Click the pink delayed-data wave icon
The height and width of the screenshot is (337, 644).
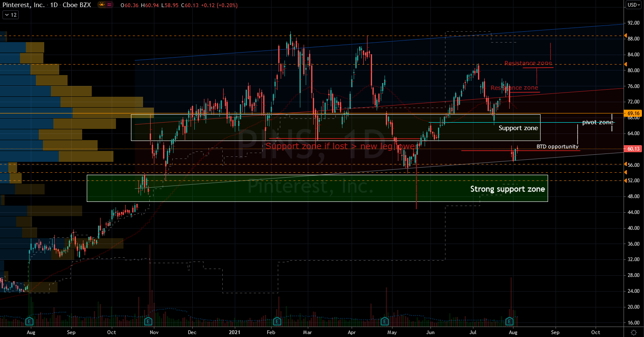[109, 5]
